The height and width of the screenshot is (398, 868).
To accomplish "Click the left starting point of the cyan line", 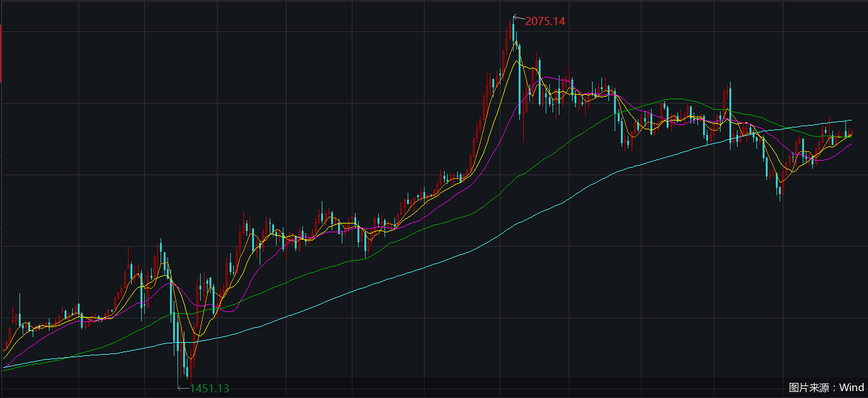I will [4, 367].
